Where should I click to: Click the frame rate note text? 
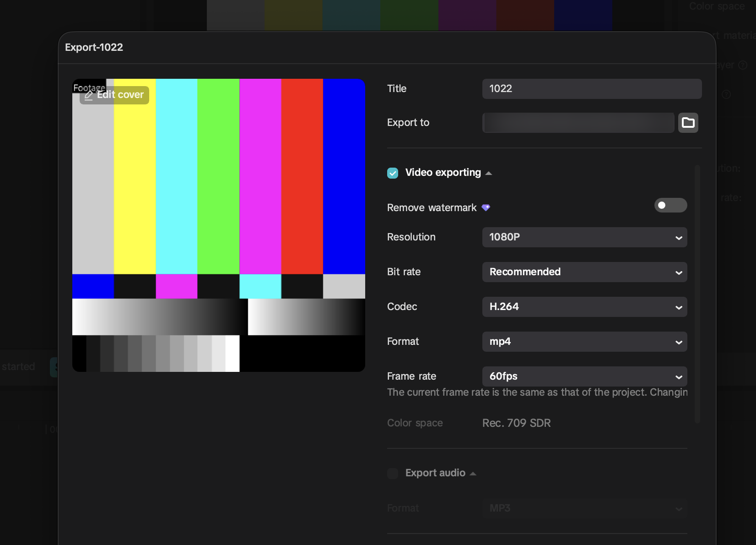point(537,392)
